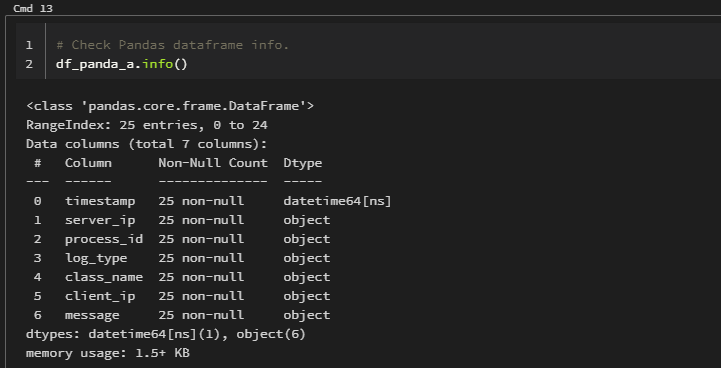Click the 'client_ip' column name

tap(100, 296)
